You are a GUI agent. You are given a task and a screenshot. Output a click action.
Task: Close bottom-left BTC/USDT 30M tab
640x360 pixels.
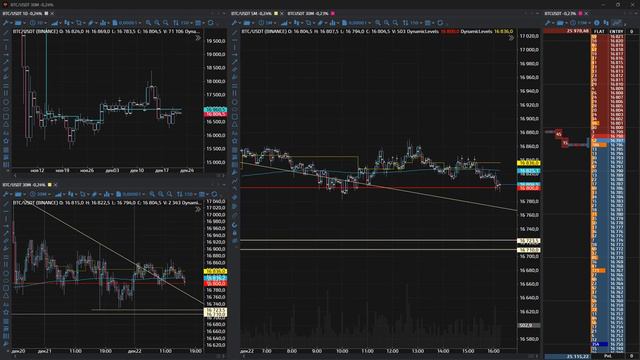click(55, 185)
